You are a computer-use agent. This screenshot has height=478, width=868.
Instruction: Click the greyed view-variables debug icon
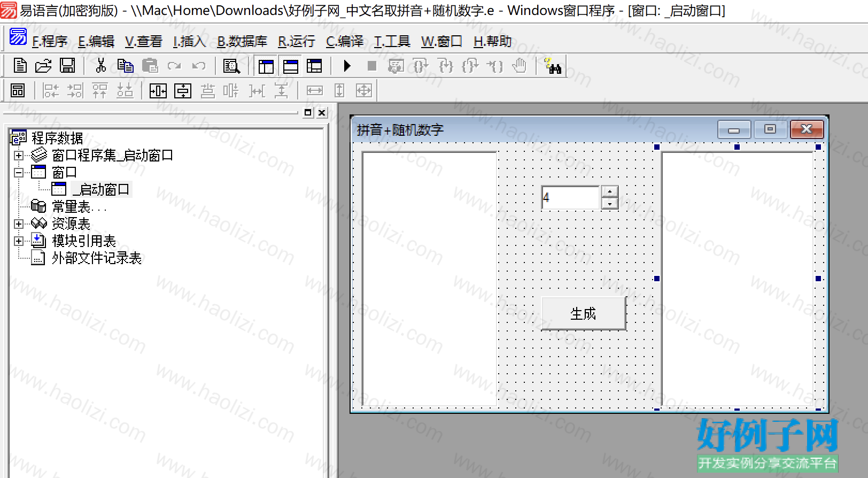pyautogui.click(x=396, y=66)
